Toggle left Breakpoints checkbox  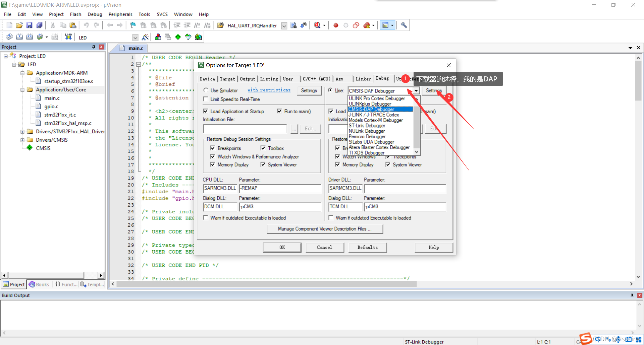213,148
